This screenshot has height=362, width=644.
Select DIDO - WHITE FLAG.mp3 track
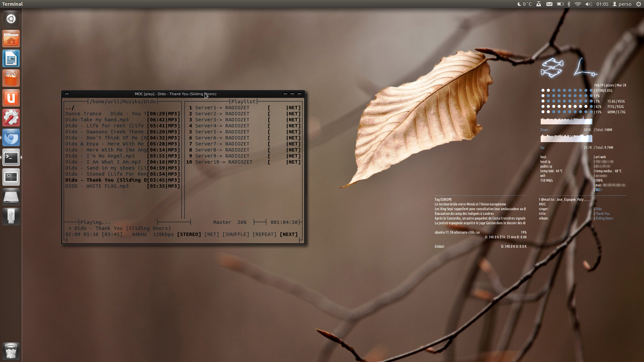click(x=123, y=186)
